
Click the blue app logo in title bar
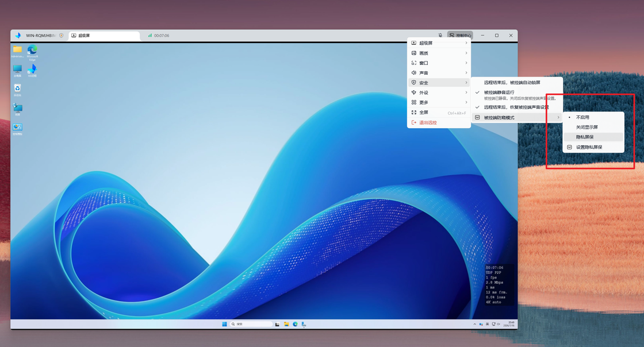point(18,35)
